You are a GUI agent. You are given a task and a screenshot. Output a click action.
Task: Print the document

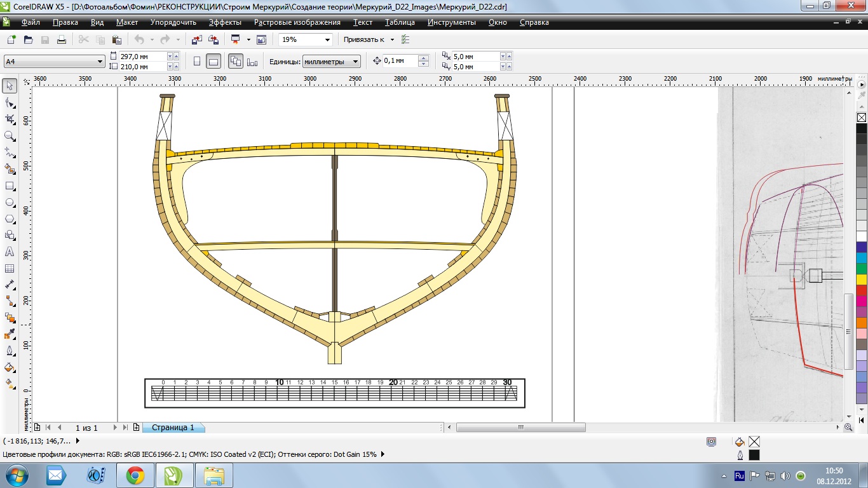click(x=62, y=39)
